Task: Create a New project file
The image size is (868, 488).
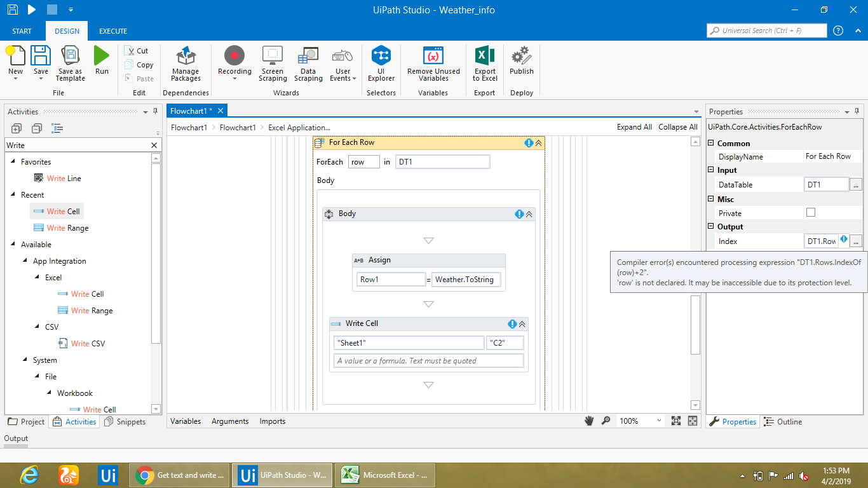Action: point(15,61)
